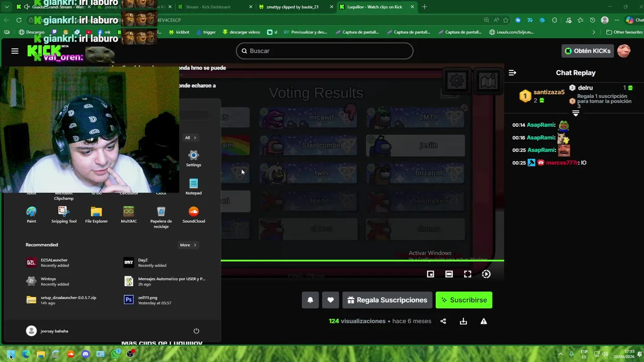Select Luquillov - Watch clips on Kick tab
Screen dimensions: 644x362
point(376,7)
